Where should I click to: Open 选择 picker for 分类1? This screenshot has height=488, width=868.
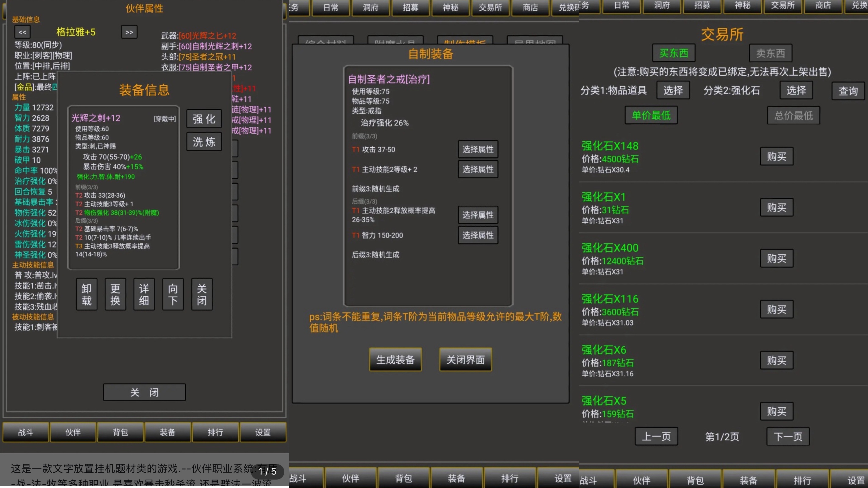[673, 90]
